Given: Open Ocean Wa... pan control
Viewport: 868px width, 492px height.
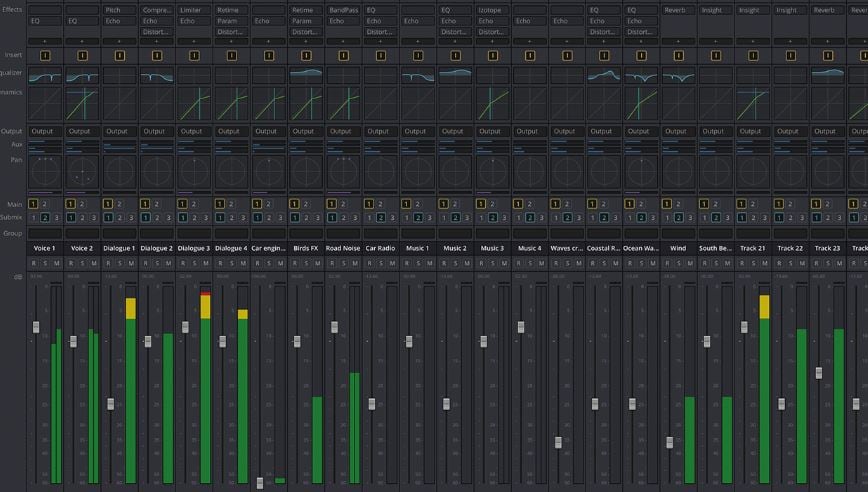Looking at the screenshot, I should click(x=641, y=172).
